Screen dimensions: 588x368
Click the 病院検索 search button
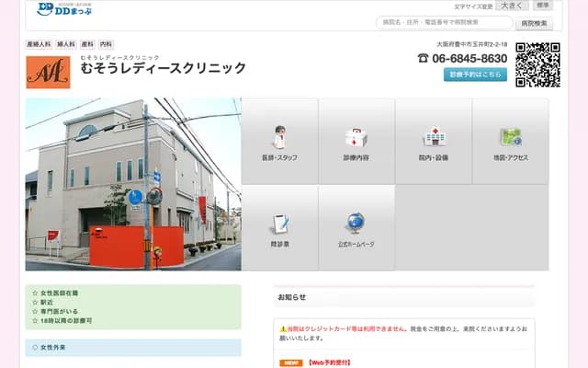tap(536, 23)
